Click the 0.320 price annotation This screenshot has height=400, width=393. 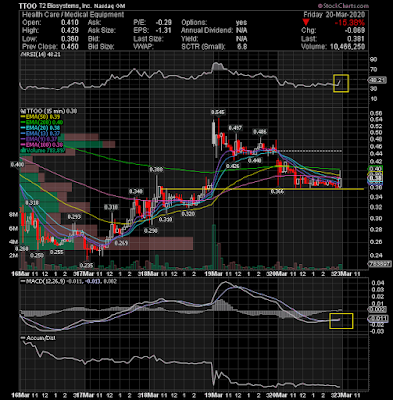point(188,214)
